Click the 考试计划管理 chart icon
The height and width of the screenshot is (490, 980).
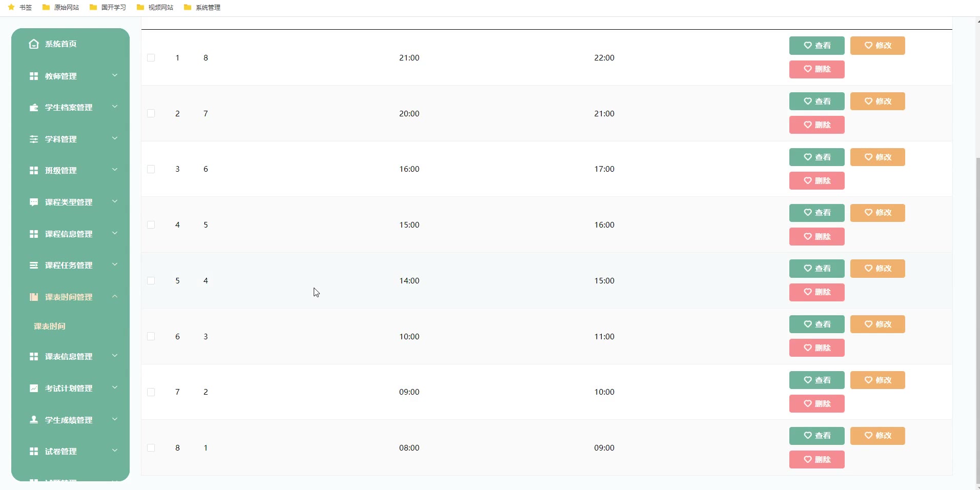point(34,389)
